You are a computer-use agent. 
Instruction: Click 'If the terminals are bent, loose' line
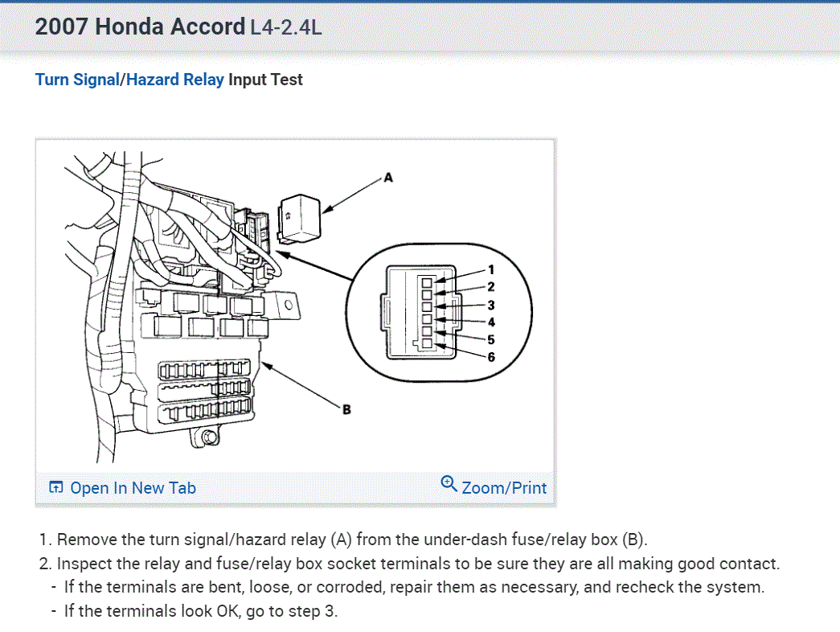pyautogui.click(x=414, y=587)
